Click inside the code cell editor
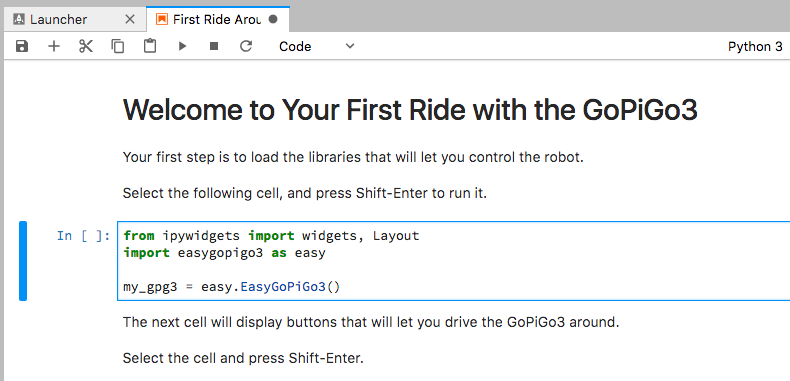Image resolution: width=790 pixels, height=381 pixels. [453, 261]
